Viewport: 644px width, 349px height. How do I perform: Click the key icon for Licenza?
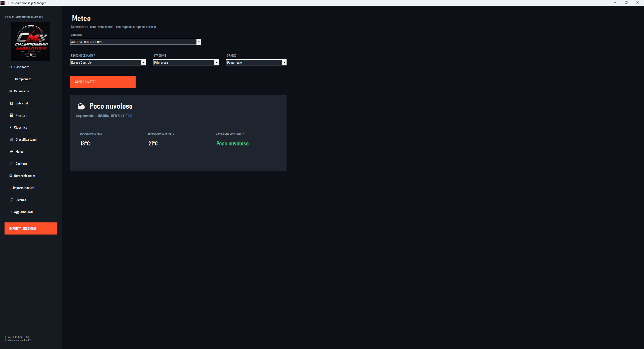tap(11, 200)
